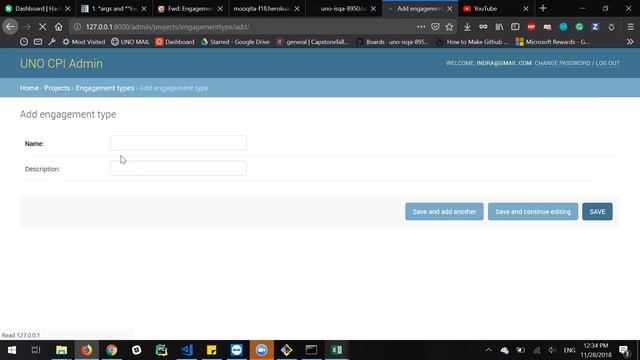
Task: Open Zoom from the taskbar
Action: [x=262, y=350]
